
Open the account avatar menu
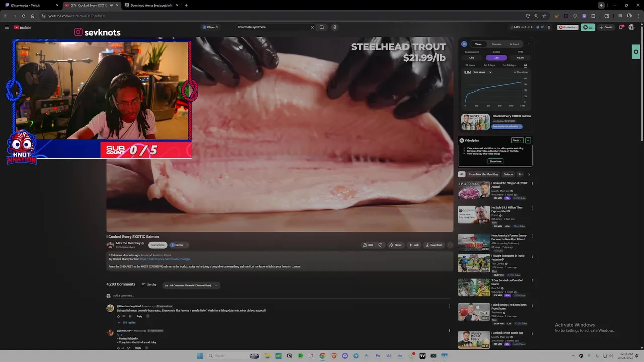pyautogui.click(x=631, y=27)
